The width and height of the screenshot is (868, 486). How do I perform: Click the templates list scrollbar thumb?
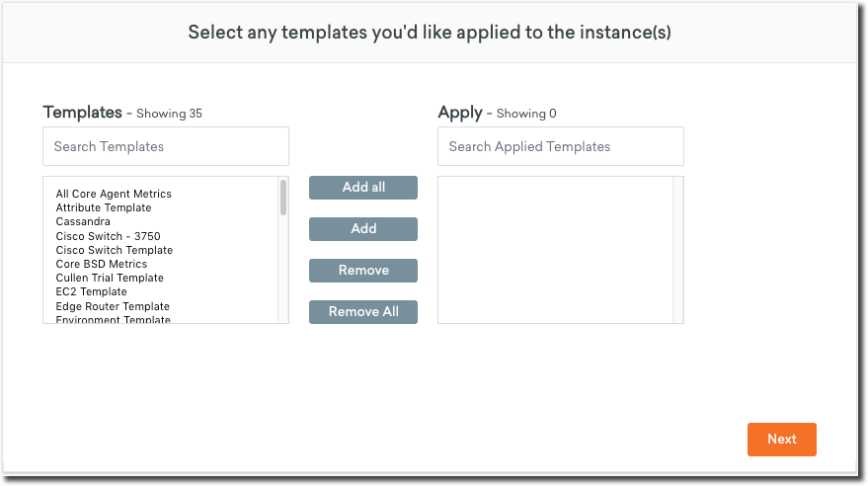[283, 198]
